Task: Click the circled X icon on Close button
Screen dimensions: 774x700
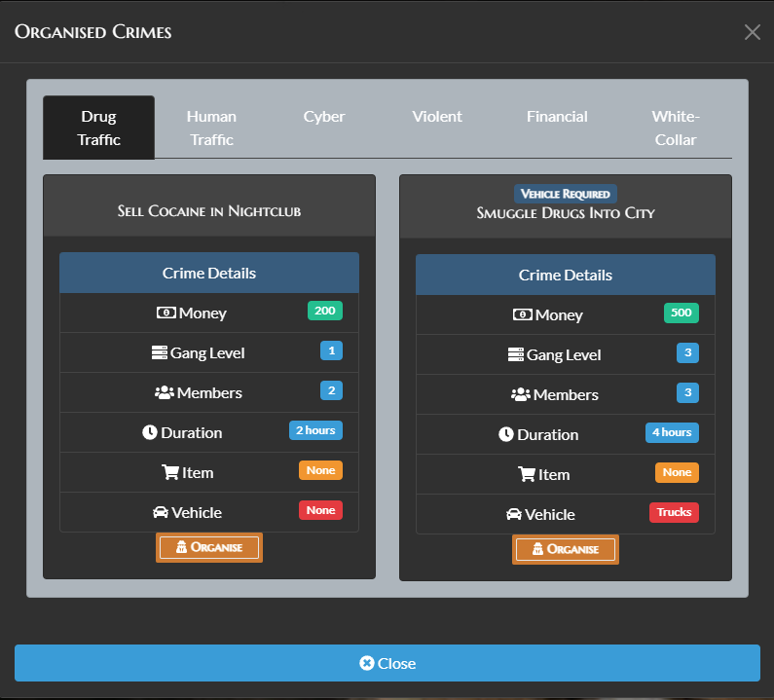Action: click(x=367, y=663)
